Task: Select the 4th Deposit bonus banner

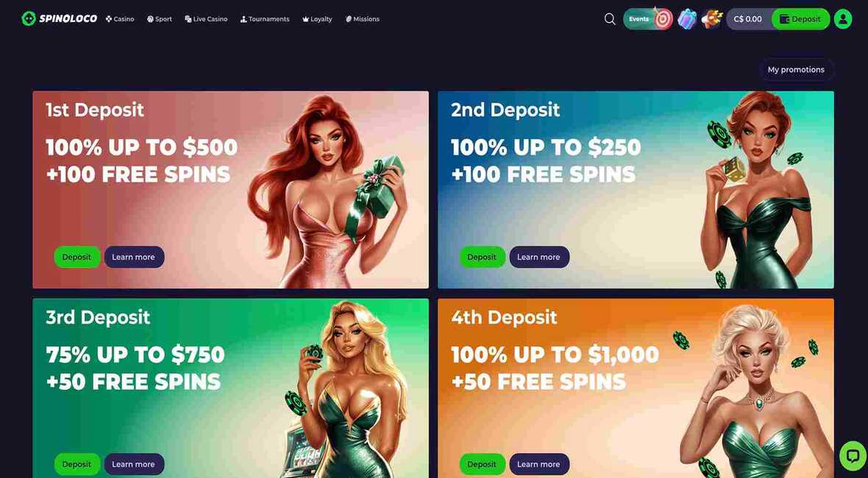Action: [636, 388]
